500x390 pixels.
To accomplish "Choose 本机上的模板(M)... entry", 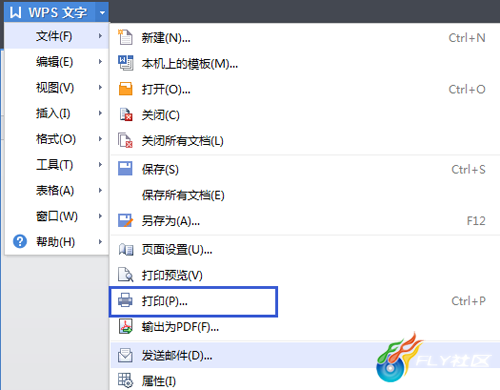I will click(305, 63).
